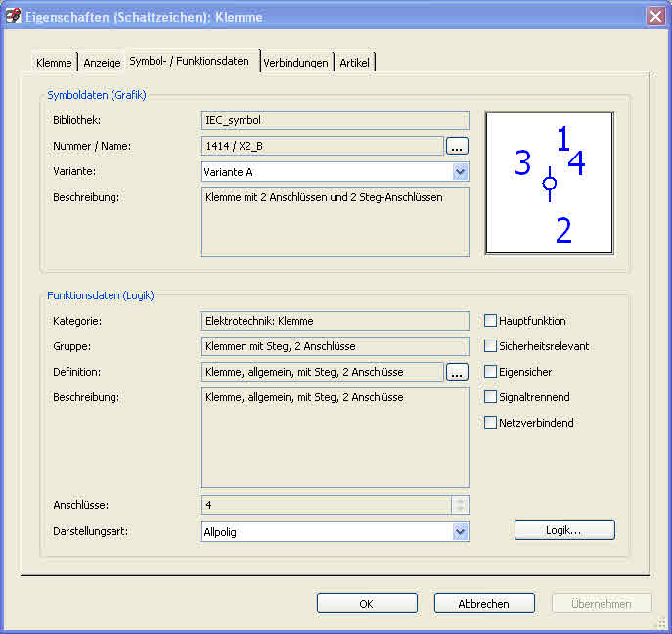The image size is (672, 634).
Task: Click the Symboldaten (Grafik) group label
Action: 97,95
